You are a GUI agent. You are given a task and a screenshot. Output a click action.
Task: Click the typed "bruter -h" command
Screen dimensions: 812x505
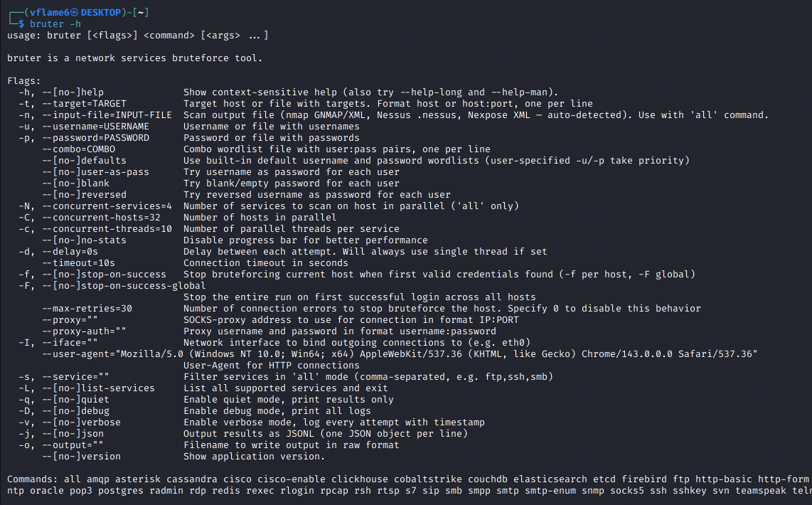tap(55, 24)
